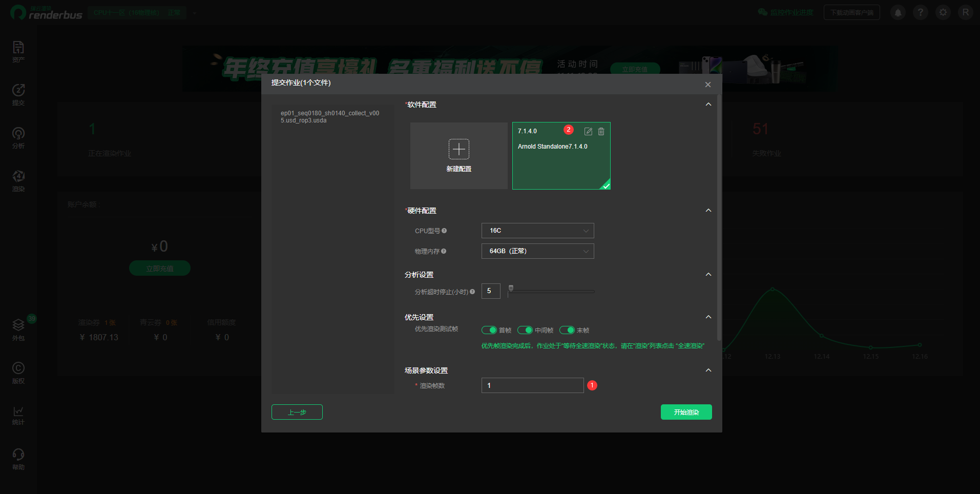Open the 物理内存 64GB dropdown
Image resolution: width=980 pixels, height=494 pixels.
click(x=538, y=251)
